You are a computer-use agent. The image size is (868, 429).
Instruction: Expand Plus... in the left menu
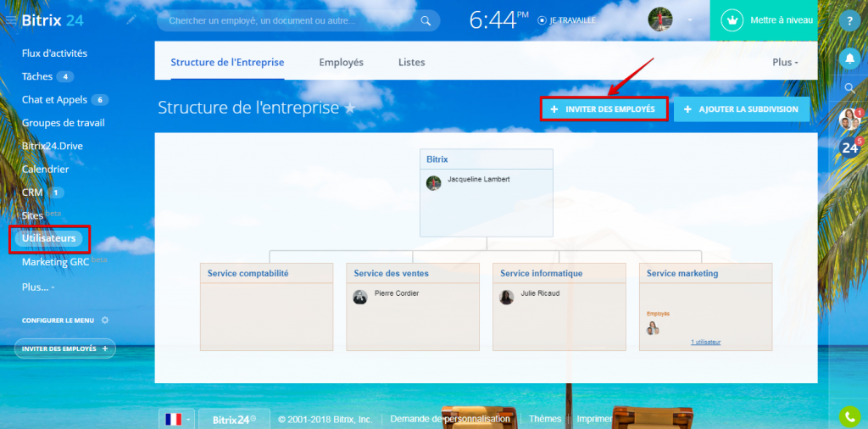(x=38, y=288)
